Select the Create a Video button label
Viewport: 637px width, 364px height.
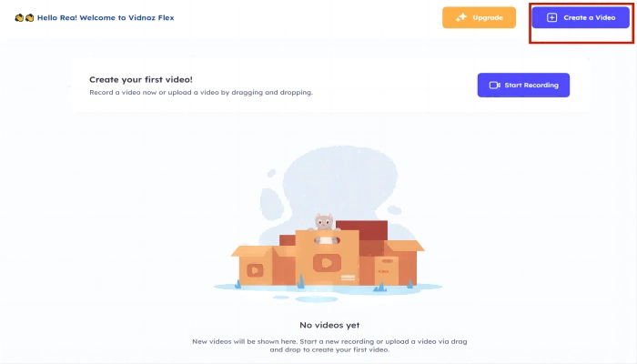(x=590, y=17)
